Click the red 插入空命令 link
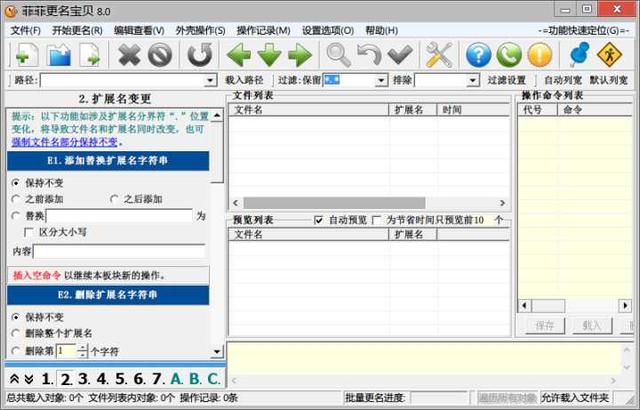The image size is (640, 410). (x=37, y=275)
